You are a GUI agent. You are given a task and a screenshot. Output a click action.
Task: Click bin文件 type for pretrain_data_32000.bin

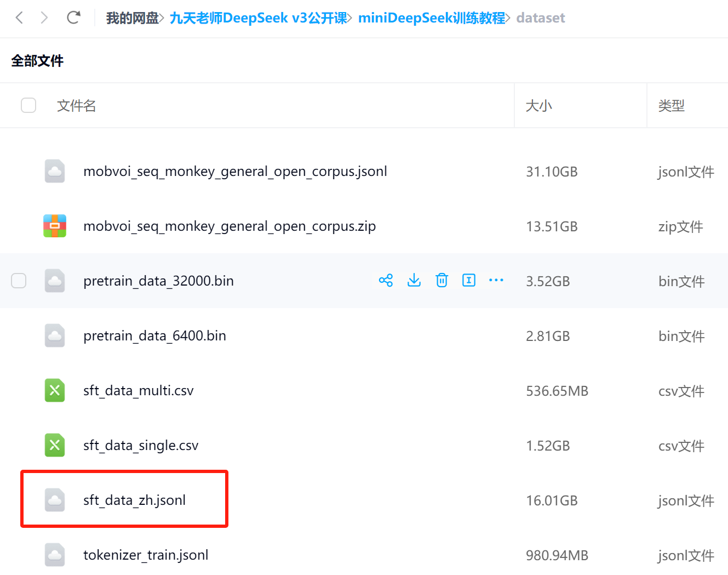click(x=681, y=282)
